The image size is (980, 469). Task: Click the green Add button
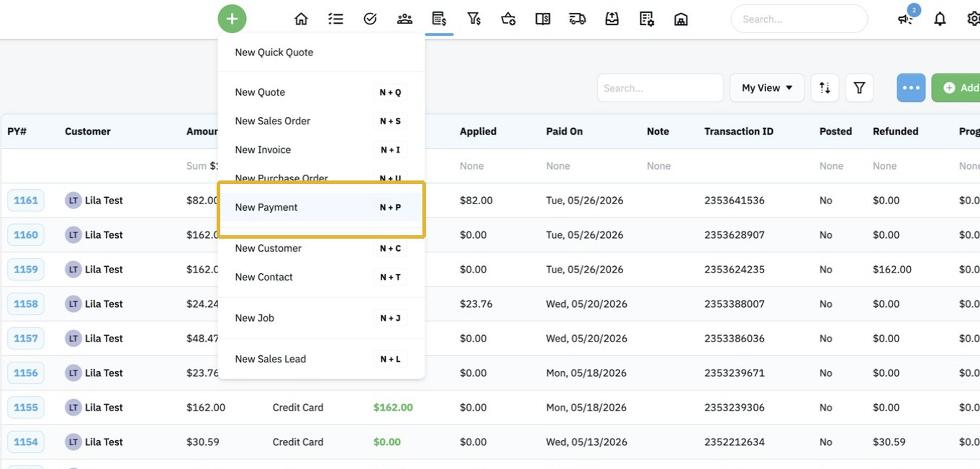957,88
